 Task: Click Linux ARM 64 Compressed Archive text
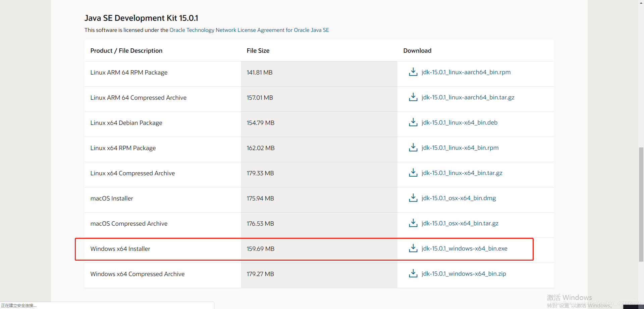coord(138,98)
